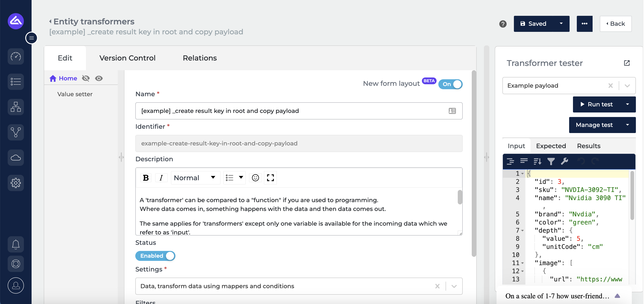Viewport: 644px width, 304px height.
Task: Collapse the image array fold arrow at line 11
Action: point(522,263)
